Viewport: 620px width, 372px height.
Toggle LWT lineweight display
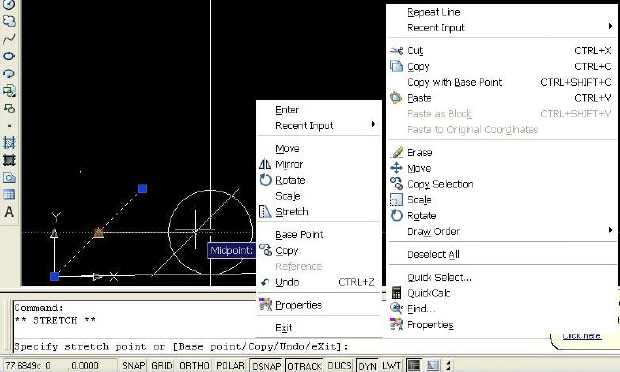[x=391, y=365]
